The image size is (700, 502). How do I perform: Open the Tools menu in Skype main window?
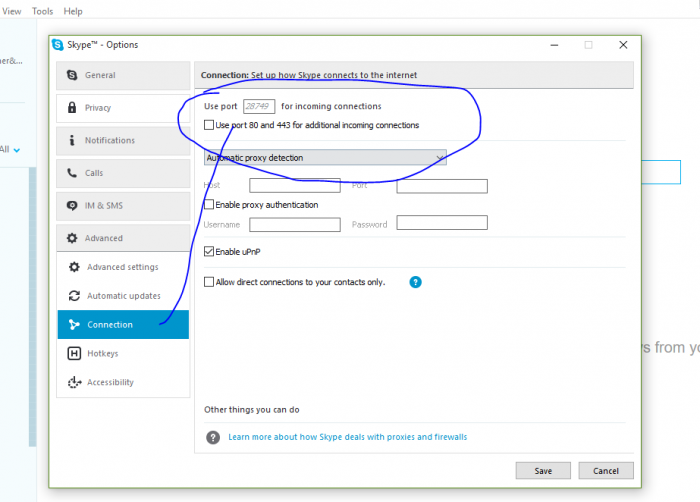click(x=42, y=11)
